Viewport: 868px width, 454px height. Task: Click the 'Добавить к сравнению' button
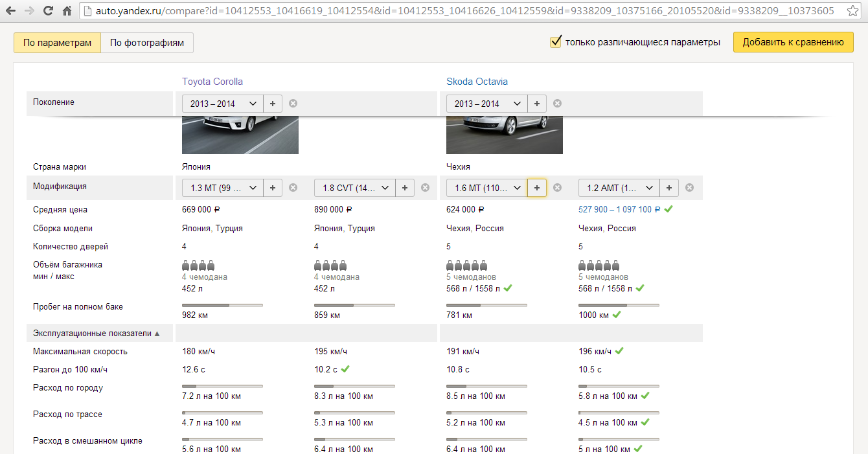[x=794, y=42]
